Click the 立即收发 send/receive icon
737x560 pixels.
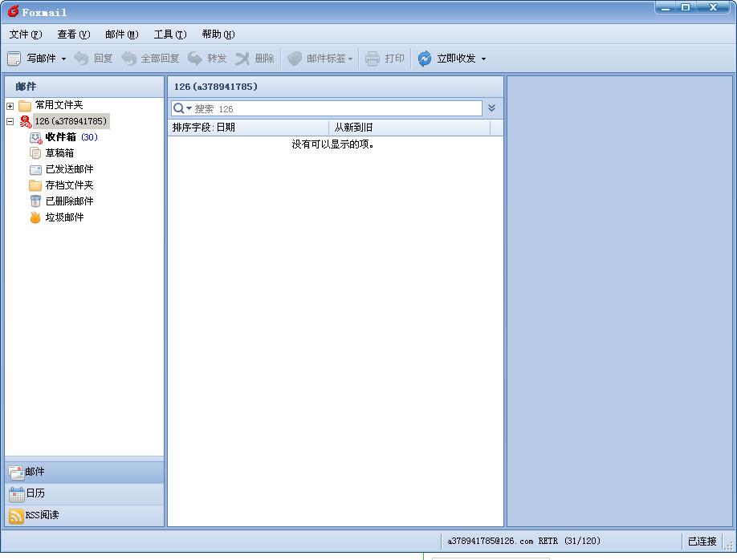pyautogui.click(x=425, y=59)
